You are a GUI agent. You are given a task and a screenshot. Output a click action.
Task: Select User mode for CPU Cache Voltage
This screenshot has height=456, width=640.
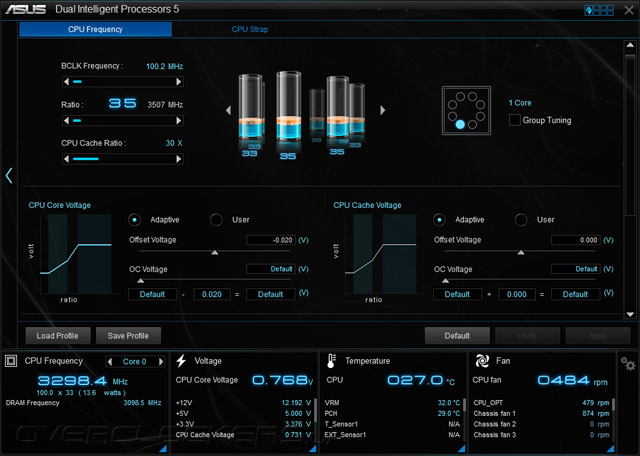tap(521, 220)
